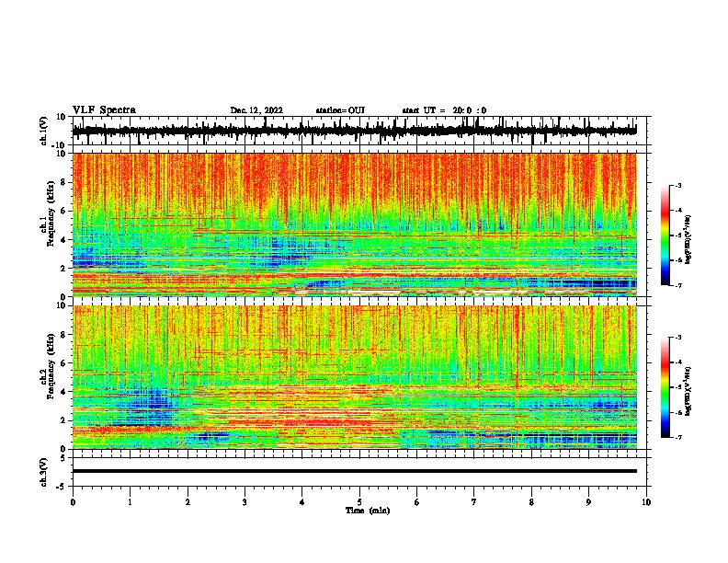728x563 pixels.
Task: Click time axis tick label "7"
Action: (474, 502)
